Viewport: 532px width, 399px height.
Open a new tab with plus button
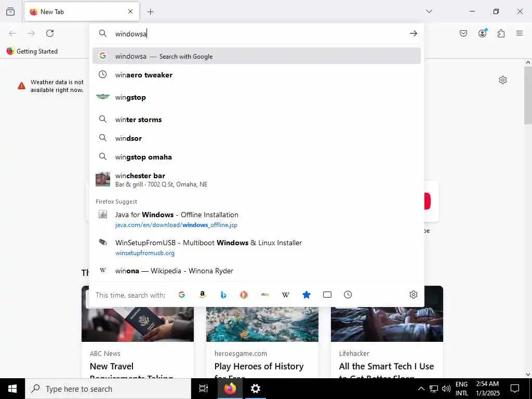(x=151, y=12)
